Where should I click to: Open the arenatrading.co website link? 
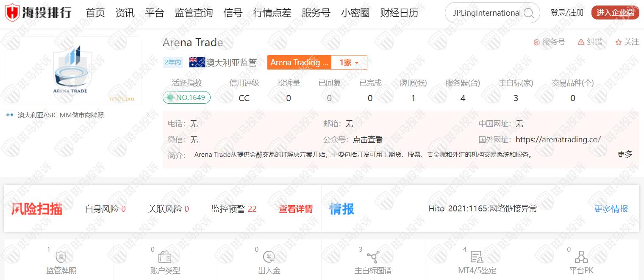[x=558, y=140]
